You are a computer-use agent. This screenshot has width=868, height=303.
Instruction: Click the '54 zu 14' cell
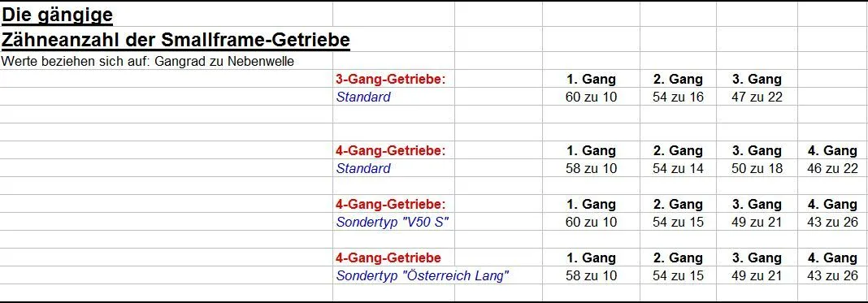pyautogui.click(x=678, y=168)
